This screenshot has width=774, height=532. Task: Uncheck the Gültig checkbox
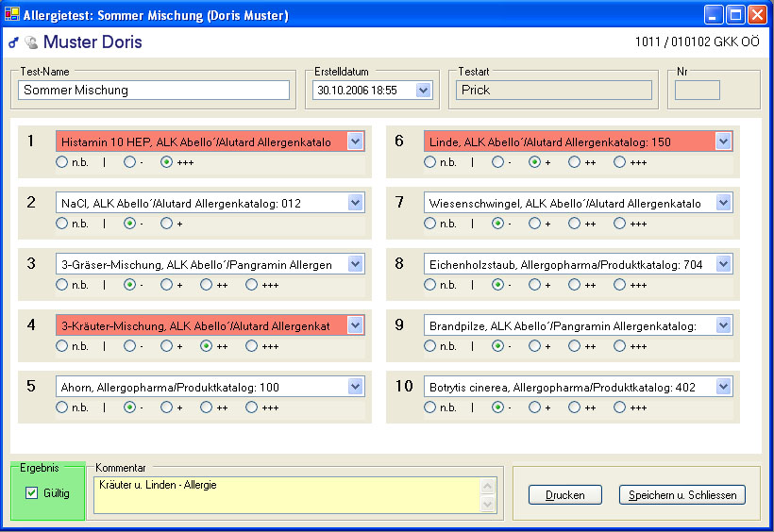(x=31, y=492)
